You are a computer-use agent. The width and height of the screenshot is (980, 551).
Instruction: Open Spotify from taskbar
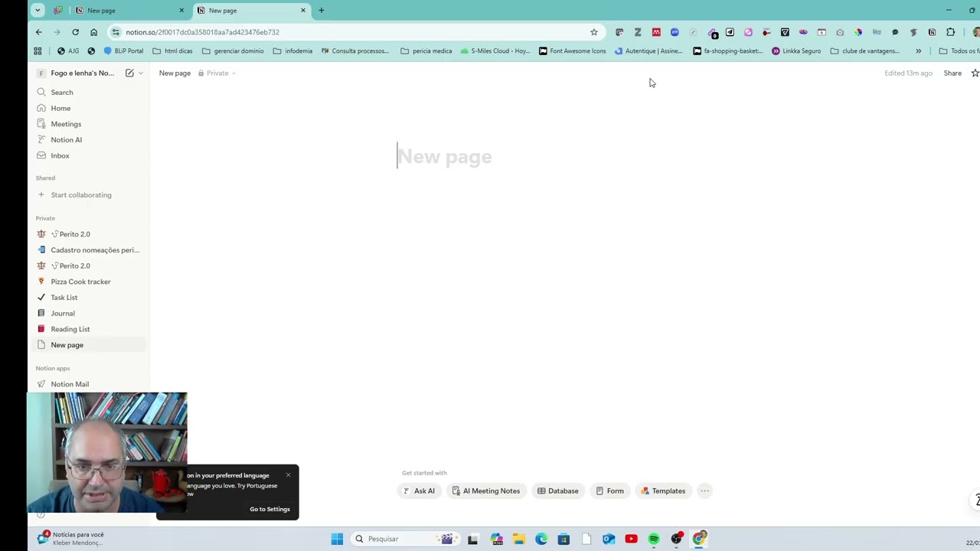tap(654, 539)
